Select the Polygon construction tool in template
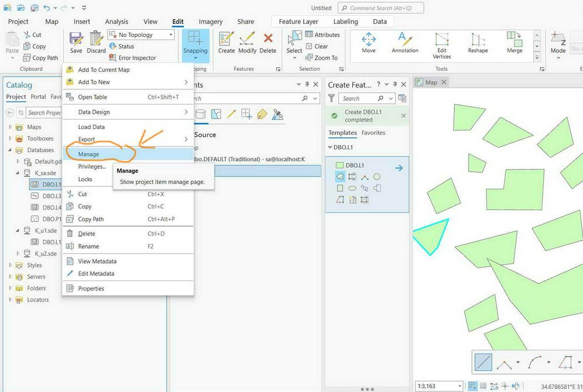Image resolution: width=583 pixels, height=392 pixels. point(340,176)
